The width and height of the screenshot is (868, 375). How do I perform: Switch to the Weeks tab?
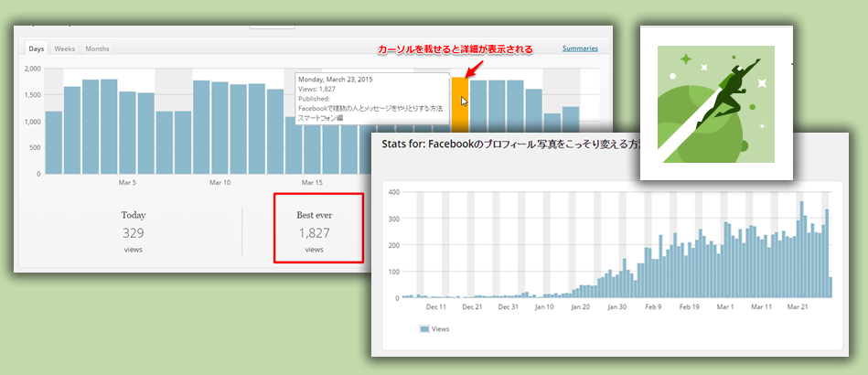65,48
